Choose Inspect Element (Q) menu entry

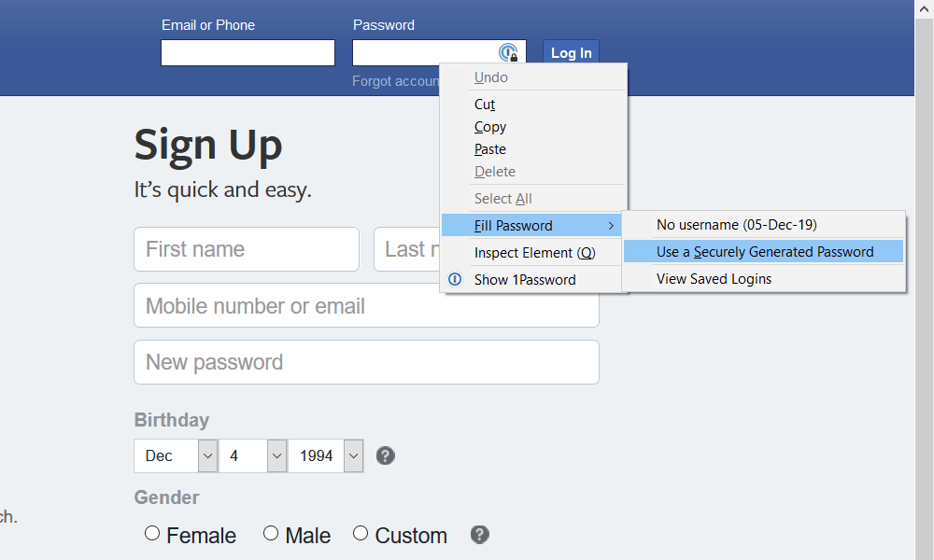(533, 253)
